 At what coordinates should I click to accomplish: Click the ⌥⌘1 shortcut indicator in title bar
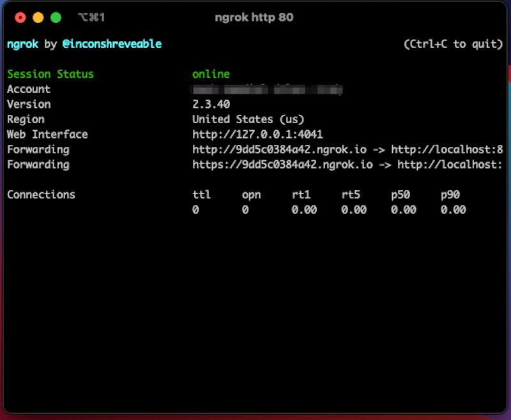(x=91, y=18)
